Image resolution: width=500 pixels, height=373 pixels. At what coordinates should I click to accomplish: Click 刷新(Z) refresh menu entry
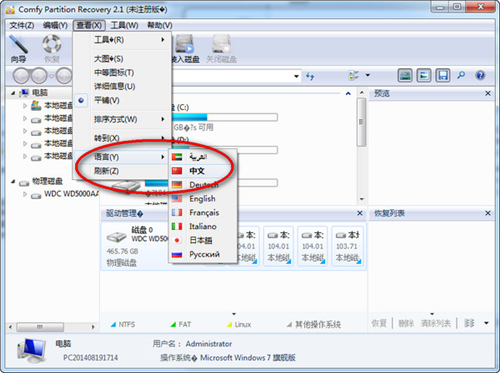click(x=122, y=171)
